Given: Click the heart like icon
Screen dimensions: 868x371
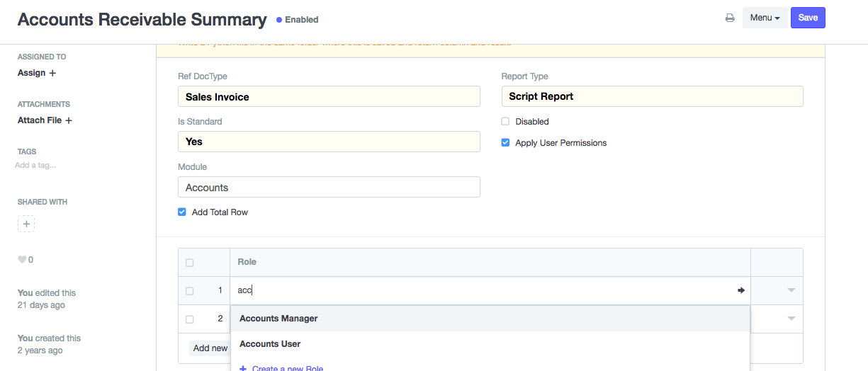Looking at the screenshot, I should [22, 260].
